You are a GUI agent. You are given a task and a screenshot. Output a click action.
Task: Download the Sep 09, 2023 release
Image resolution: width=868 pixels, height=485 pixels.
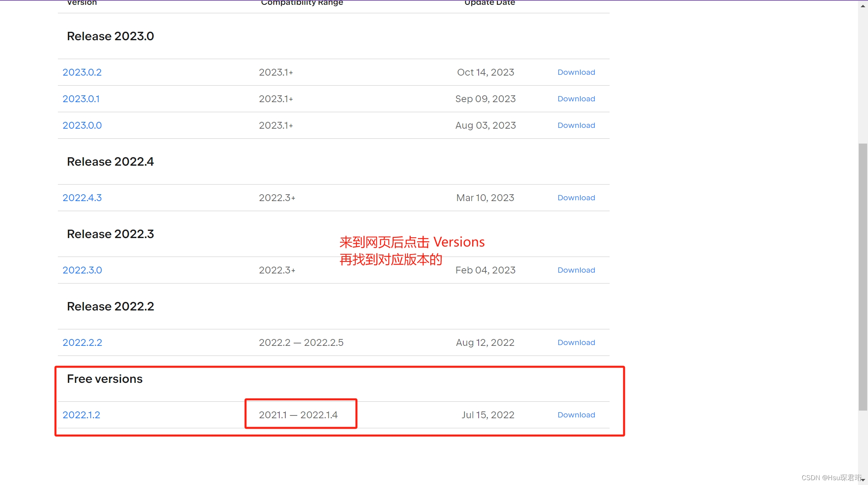point(576,99)
